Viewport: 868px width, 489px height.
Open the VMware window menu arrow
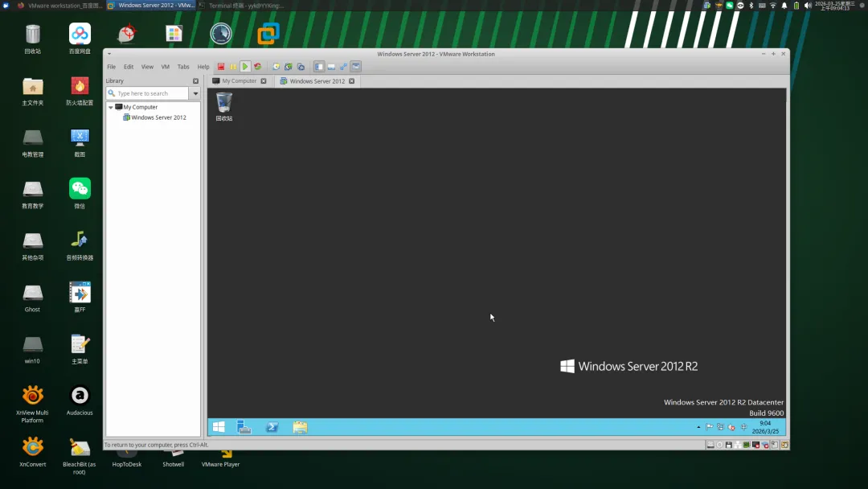point(109,54)
